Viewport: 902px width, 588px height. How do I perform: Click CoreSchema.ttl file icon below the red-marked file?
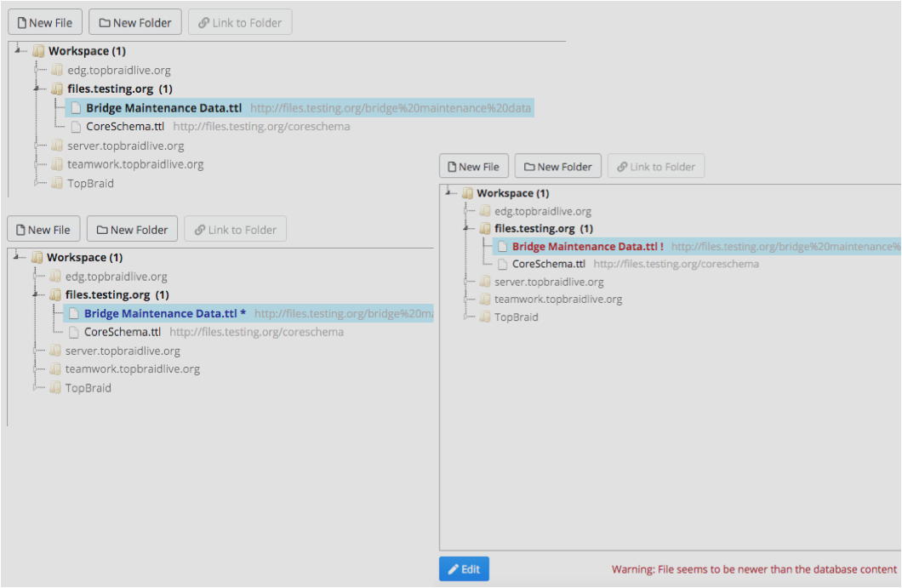coord(502,265)
